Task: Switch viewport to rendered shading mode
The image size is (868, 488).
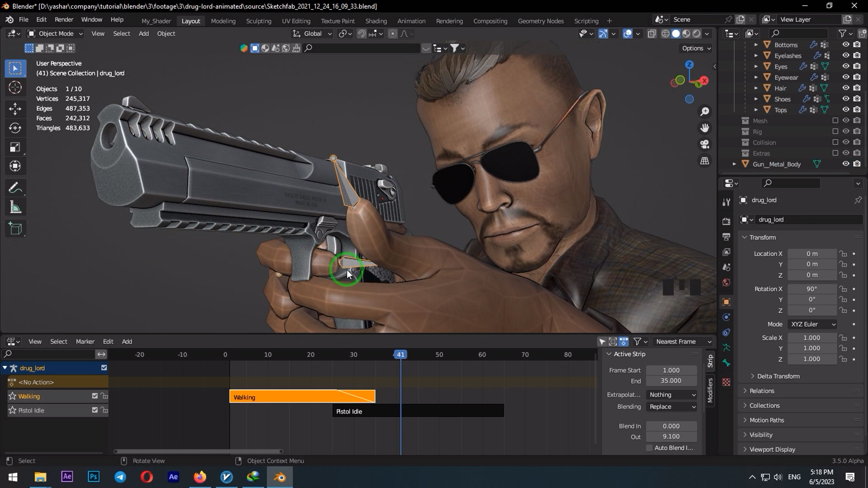Action: pyautogui.click(x=697, y=33)
